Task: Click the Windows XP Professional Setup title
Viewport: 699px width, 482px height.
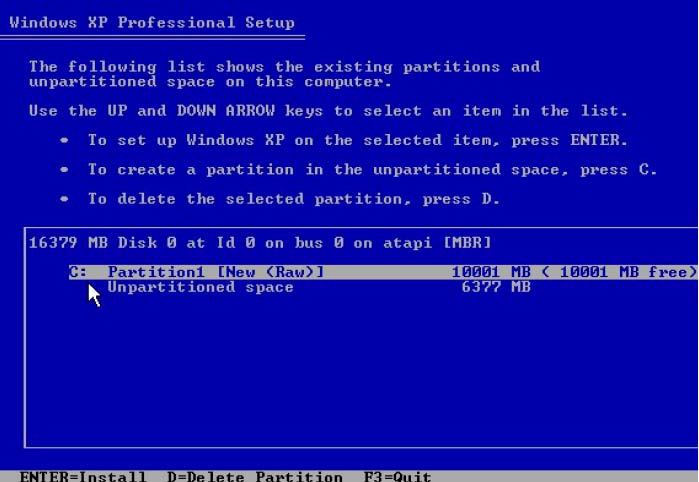Action: point(152,23)
